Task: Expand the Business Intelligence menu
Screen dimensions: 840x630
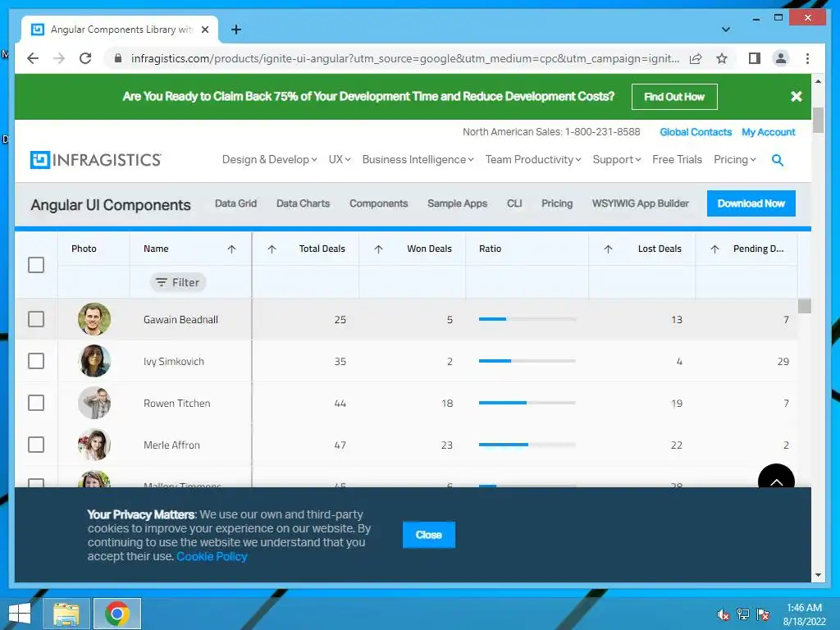Action: pyautogui.click(x=418, y=160)
